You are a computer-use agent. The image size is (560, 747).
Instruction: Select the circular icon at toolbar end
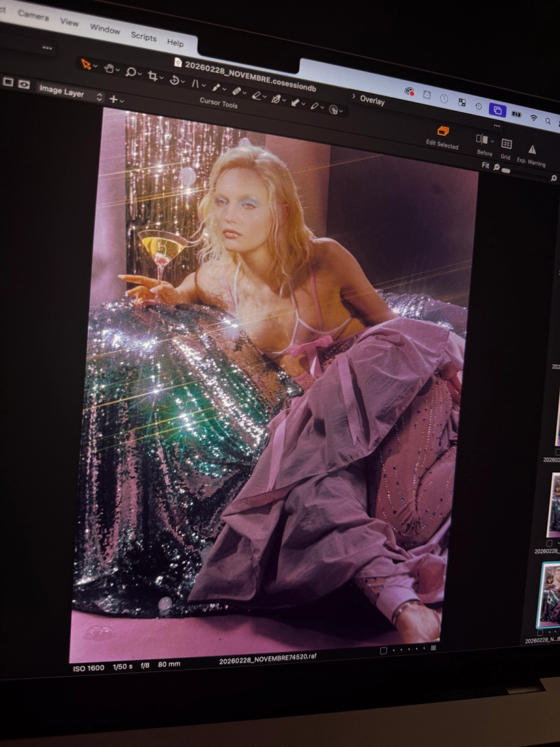(334, 110)
